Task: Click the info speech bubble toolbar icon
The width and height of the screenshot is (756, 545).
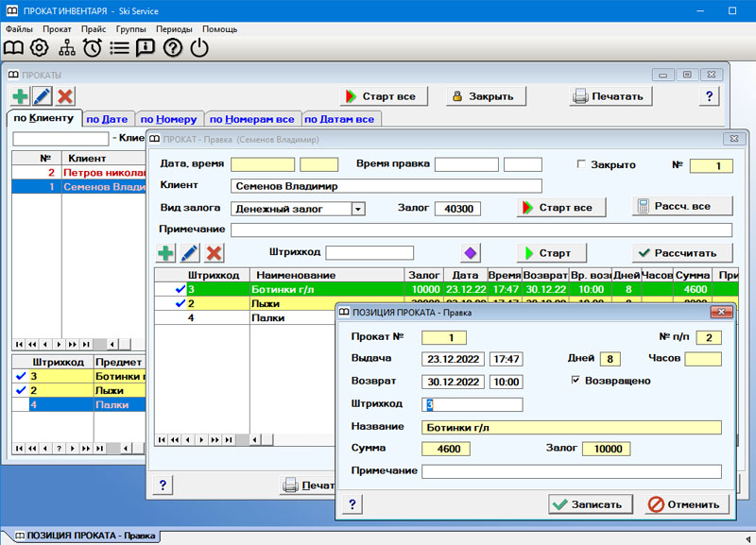Action: tap(146, 48)
